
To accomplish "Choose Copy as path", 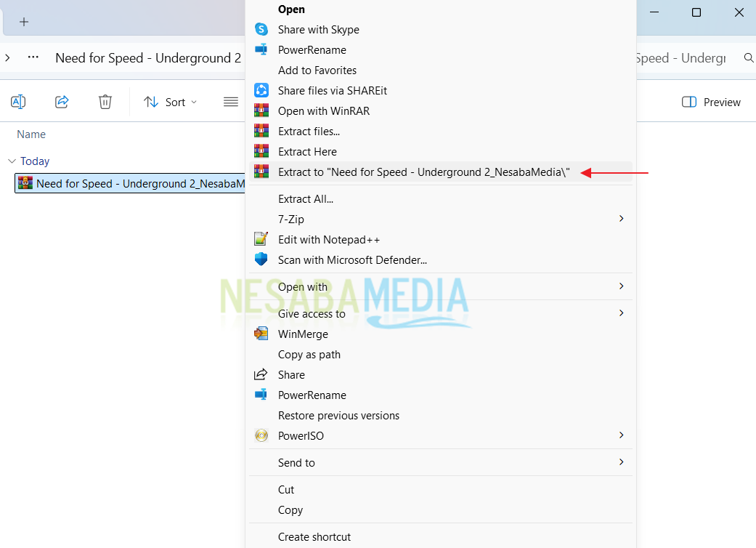I will click(441, 354).
